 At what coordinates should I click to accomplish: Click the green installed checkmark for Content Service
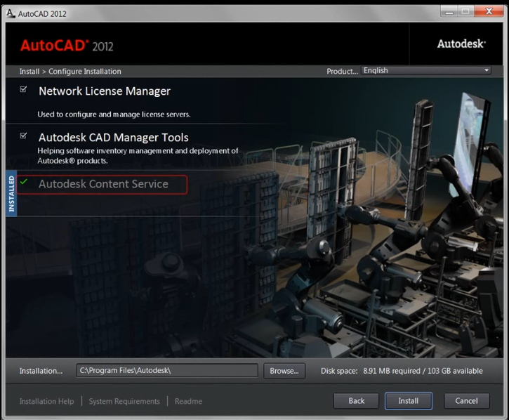(x=24, y=182)
